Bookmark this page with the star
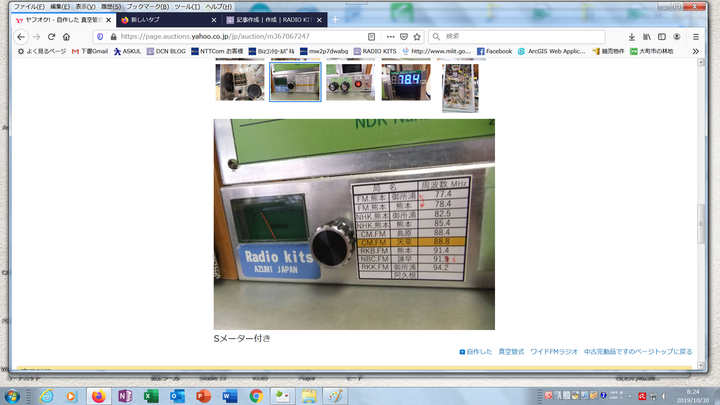The image size is (720, 405). (x=419, y=36)
